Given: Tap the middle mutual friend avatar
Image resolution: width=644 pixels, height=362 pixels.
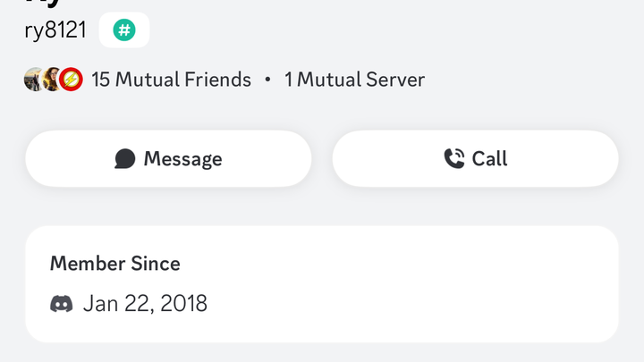Looking at the screenshot, I should coord(52,80).
